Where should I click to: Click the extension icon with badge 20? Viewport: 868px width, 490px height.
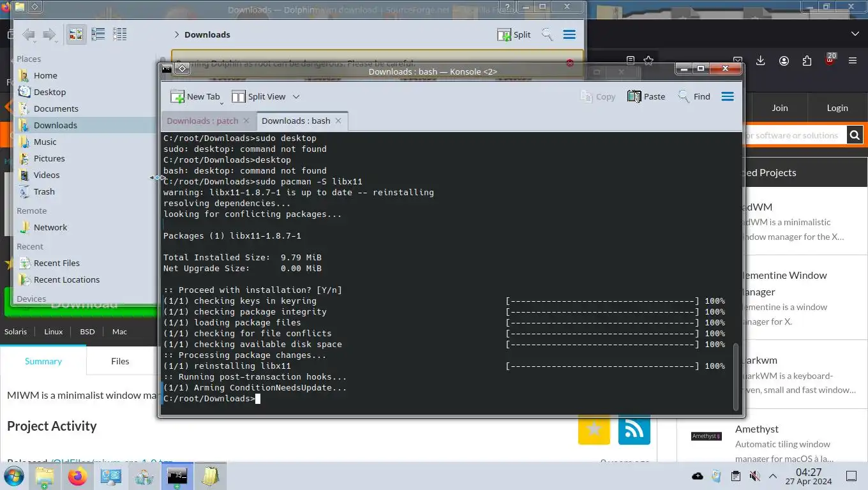click(x=830, y=61)
